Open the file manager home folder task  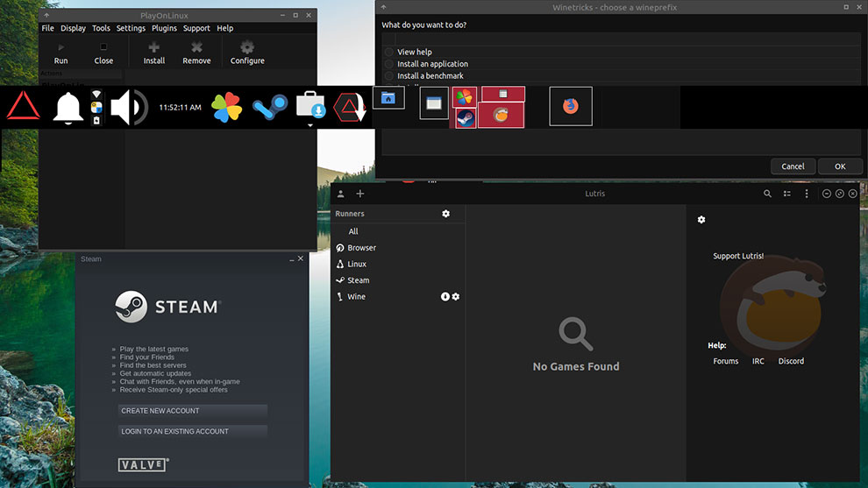click(x=388, y=98)
